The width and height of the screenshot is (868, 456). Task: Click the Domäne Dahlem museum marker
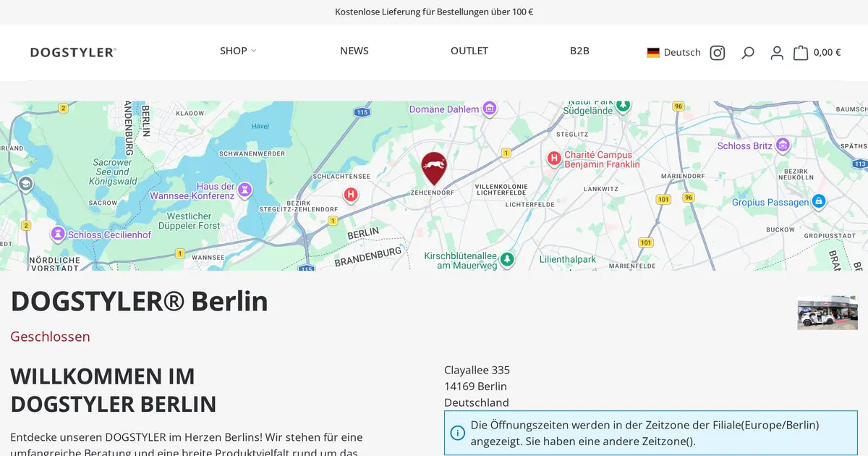point(490,109)
